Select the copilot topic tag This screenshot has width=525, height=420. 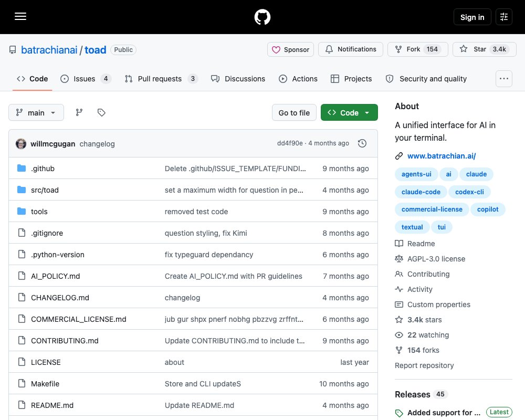click(488, 209)
